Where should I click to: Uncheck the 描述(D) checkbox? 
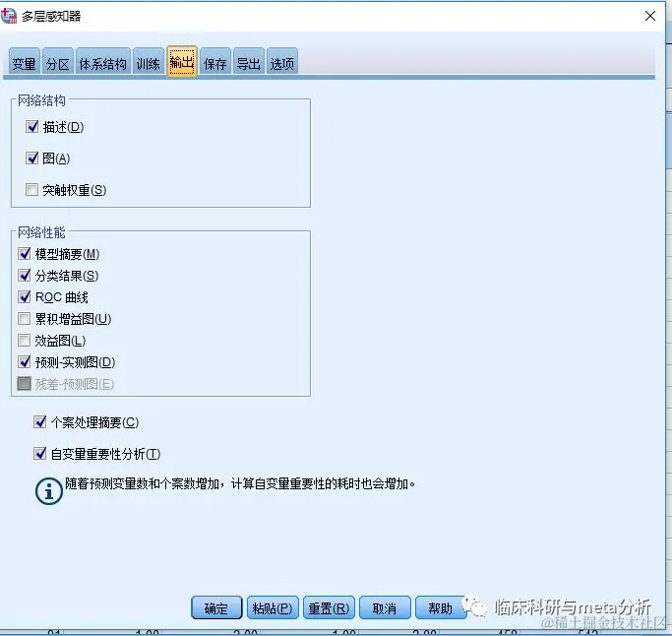pyautogui.click(x=32, y=127)
